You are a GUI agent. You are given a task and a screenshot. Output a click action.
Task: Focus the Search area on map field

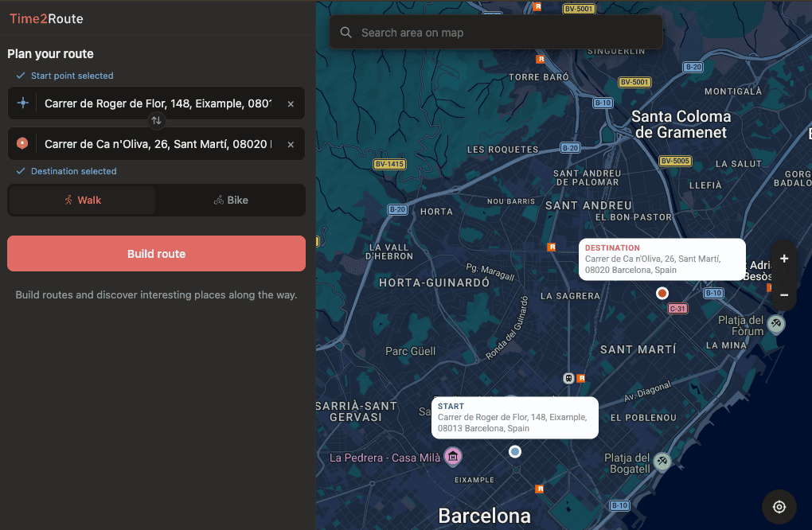496,33
